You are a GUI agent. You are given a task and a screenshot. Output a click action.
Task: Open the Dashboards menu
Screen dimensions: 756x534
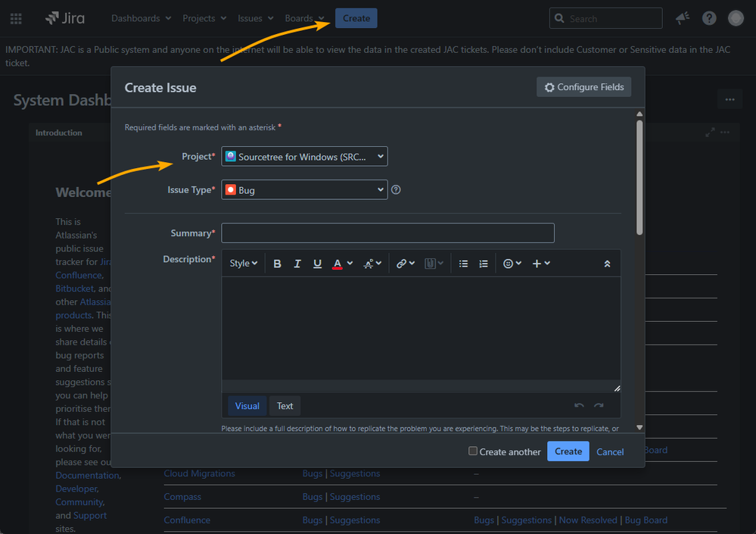(x=142, y=18)
